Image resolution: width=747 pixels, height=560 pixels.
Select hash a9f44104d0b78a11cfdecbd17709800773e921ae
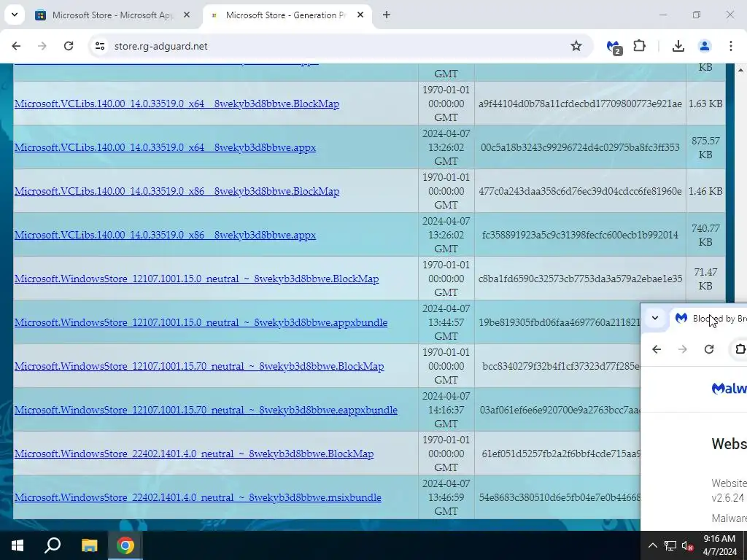click(580, 104)
